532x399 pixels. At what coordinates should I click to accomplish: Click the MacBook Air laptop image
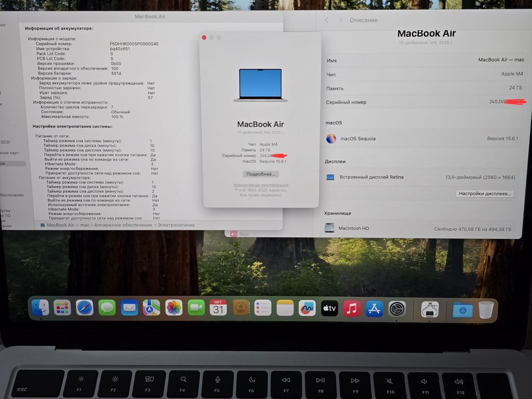[261, 85]
